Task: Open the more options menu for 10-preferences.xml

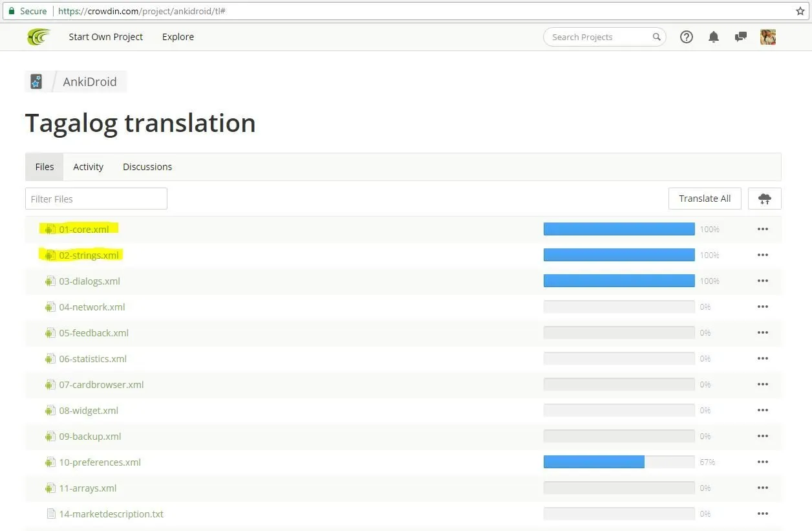Action: (x=763, y=462)
